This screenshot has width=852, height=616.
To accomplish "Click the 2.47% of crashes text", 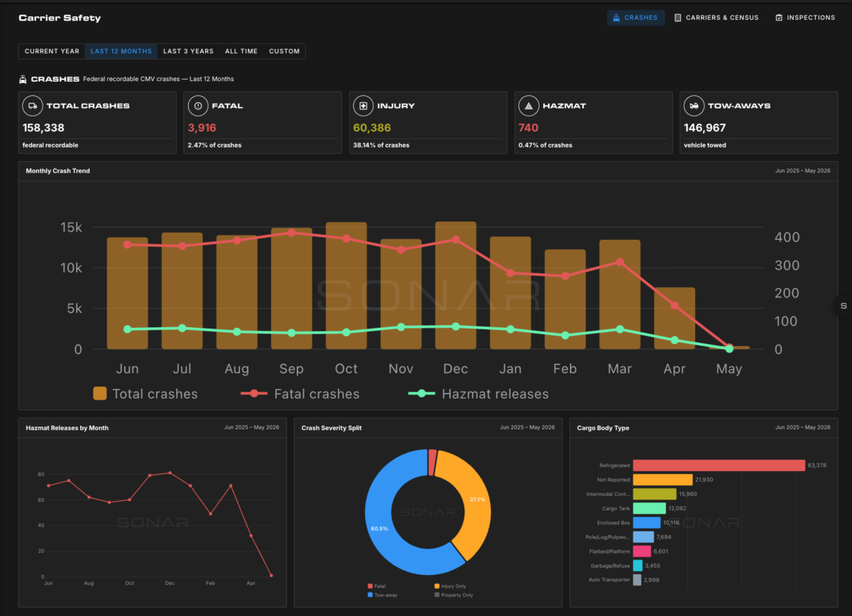I will point(214,145).
